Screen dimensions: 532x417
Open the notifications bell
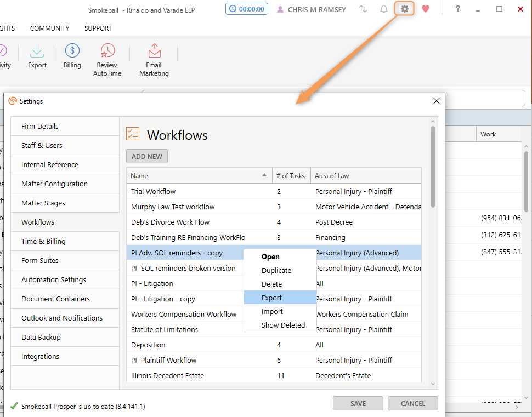[383, 9]
